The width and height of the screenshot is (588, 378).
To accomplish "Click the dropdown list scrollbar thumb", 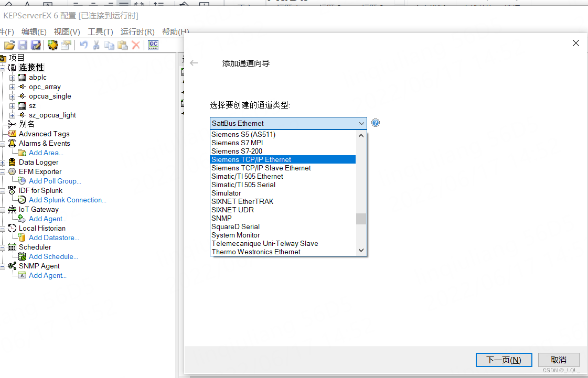I will click(x=361, y=219).
